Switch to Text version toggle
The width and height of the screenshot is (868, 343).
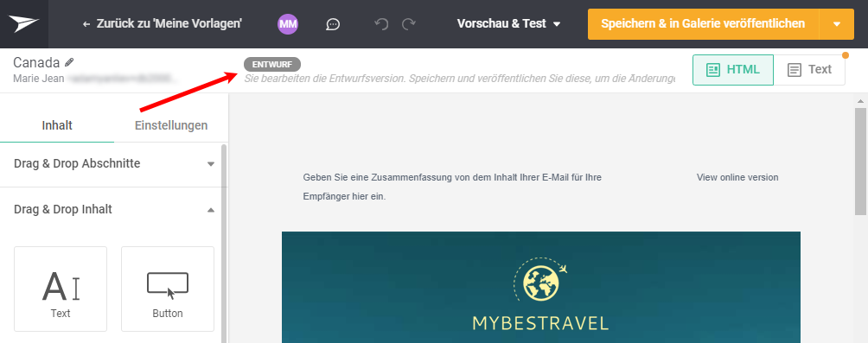point(809,70)
